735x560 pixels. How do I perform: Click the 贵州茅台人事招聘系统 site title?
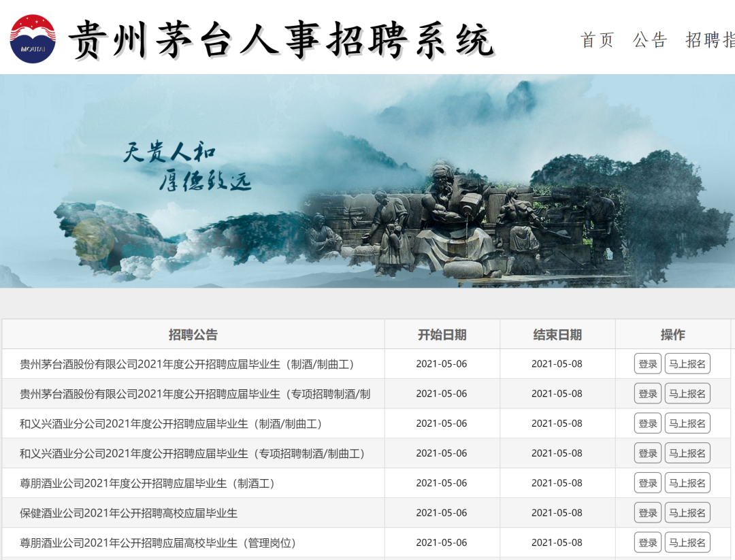coord(281,40)
